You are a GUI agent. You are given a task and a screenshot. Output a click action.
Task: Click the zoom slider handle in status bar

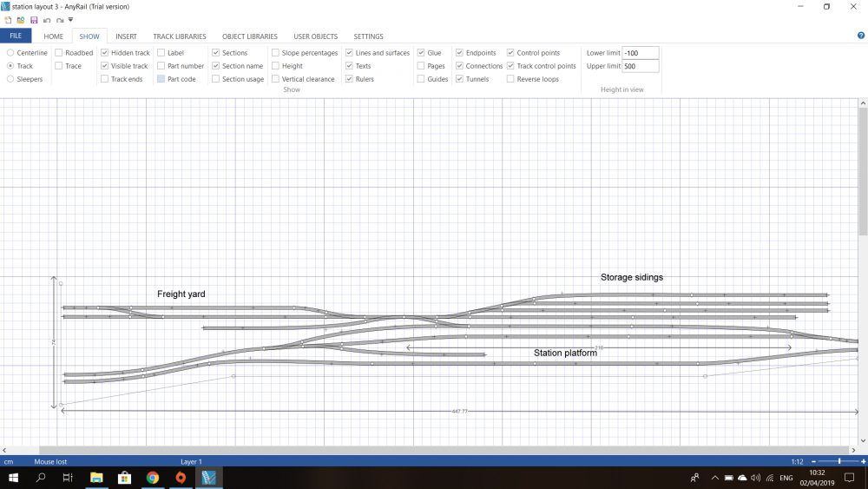coord(839,461)
